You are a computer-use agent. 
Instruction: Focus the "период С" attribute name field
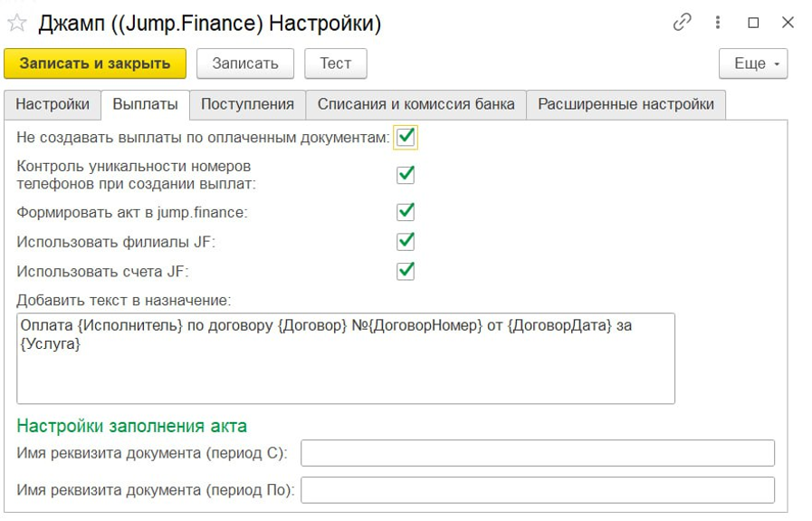537,452
